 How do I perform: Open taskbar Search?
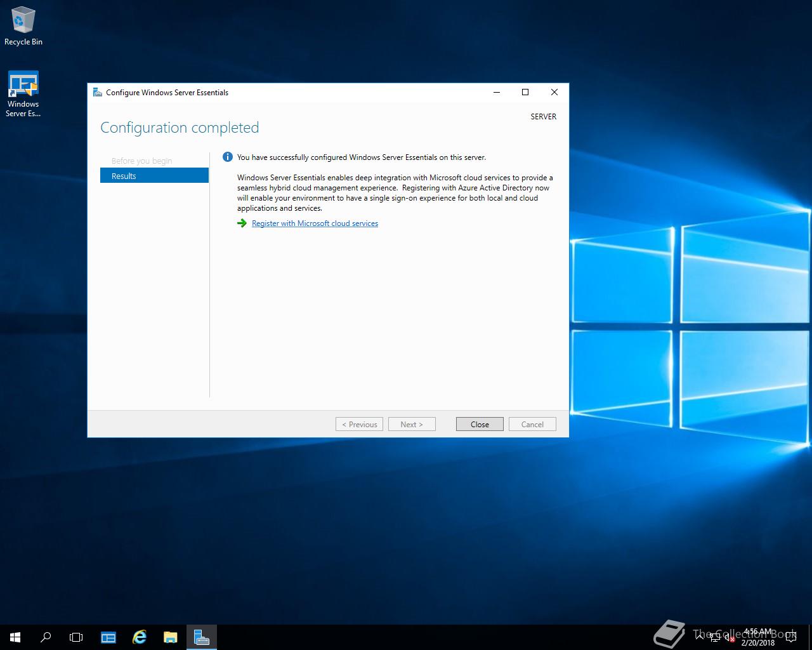tap(46, 637)
